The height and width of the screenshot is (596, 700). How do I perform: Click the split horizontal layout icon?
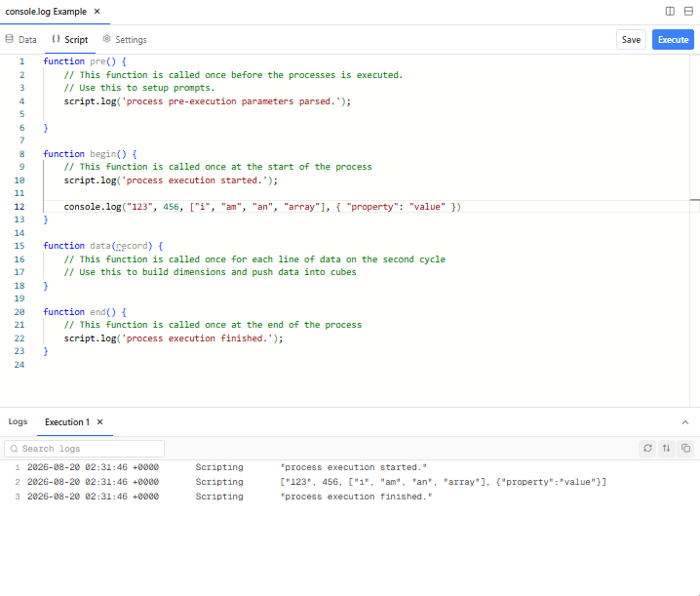coord(688,11)
